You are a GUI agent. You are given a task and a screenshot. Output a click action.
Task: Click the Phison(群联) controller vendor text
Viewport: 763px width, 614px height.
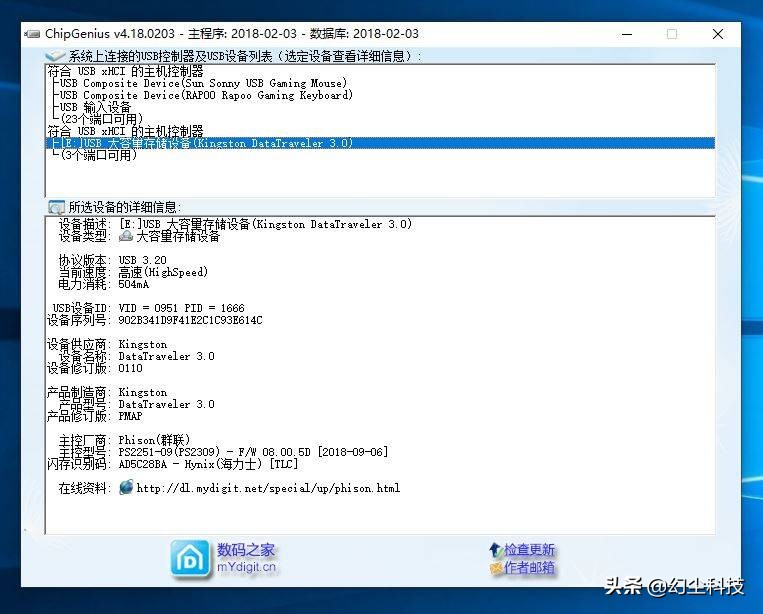[154, 440]
